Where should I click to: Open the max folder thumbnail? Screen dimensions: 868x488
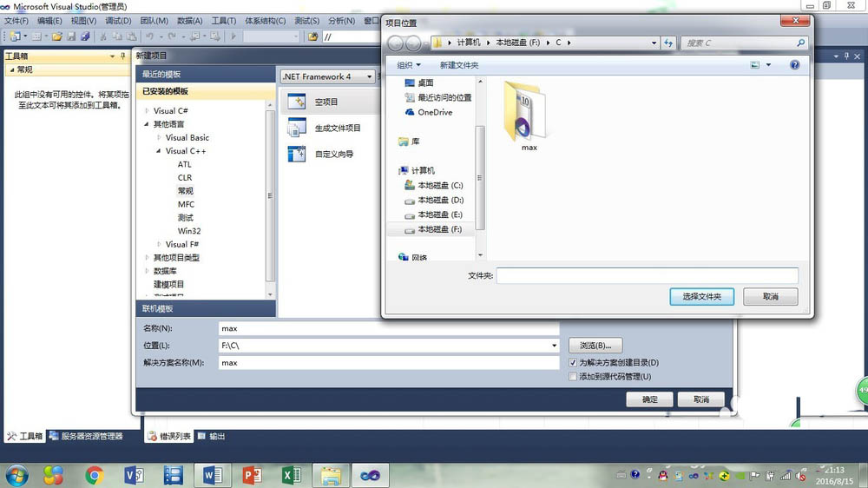[527, 111]
